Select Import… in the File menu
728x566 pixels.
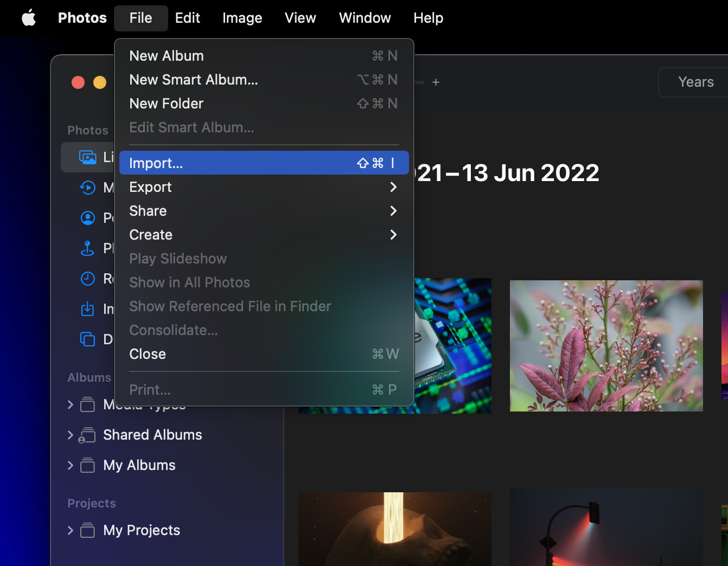pos(264,163)
